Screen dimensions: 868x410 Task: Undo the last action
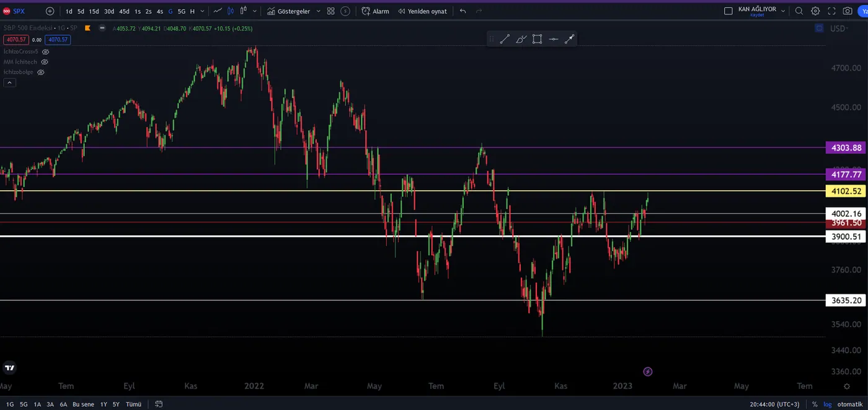[x=463, y=11]
